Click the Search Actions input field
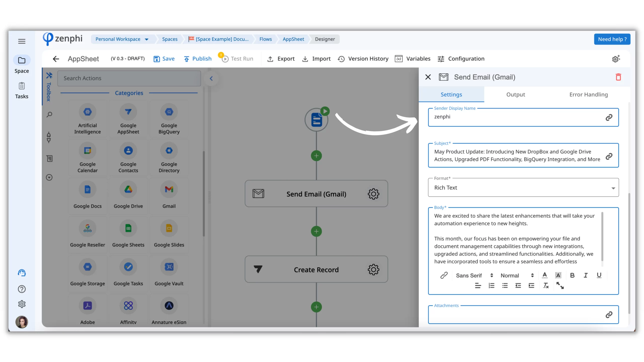 (x=129, y=78)
